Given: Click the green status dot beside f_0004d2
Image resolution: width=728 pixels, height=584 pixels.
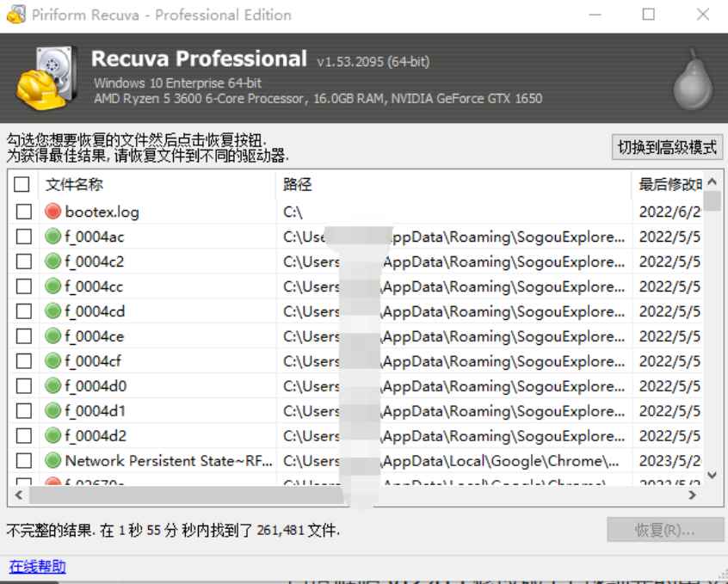Looking at the screenshot, I should click(52, 435).
